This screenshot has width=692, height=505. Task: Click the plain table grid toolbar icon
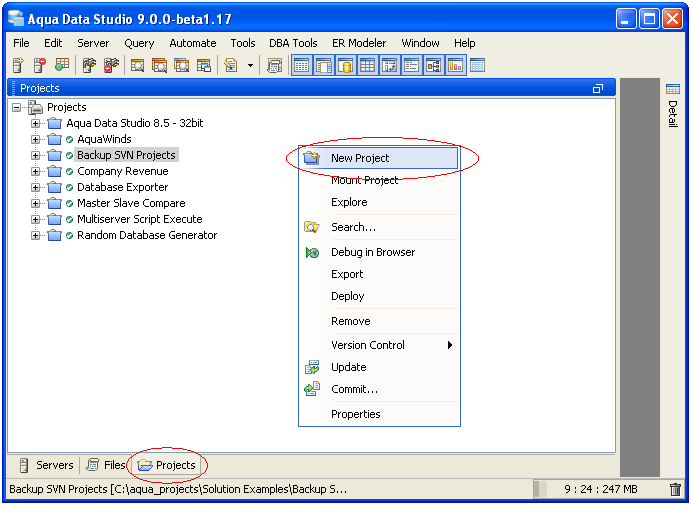click(x=367, y=66)
